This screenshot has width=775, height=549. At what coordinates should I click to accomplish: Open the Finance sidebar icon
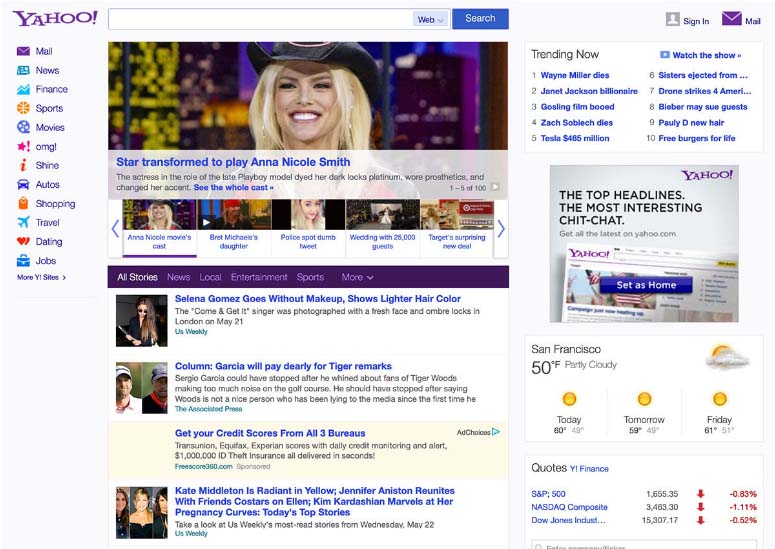pos(23,89)
